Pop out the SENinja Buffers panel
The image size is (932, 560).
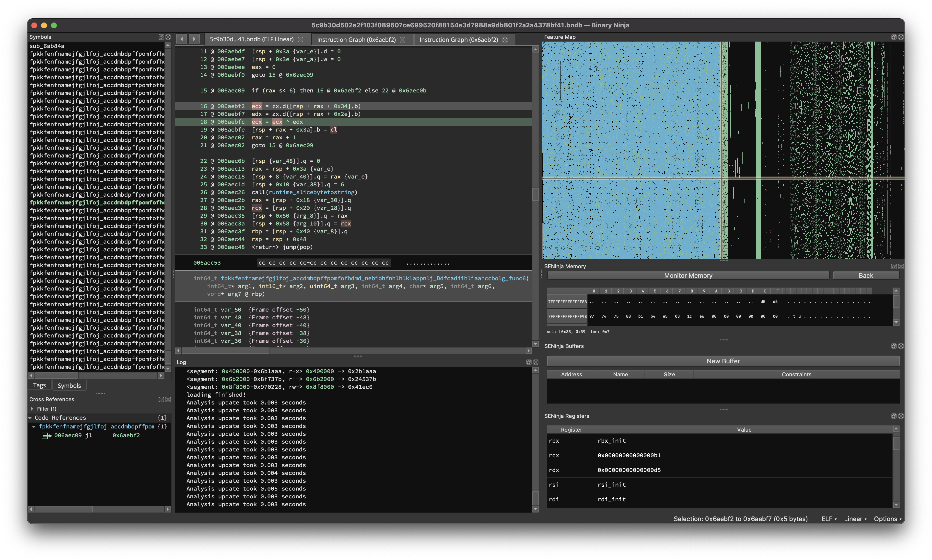(894, 346)
